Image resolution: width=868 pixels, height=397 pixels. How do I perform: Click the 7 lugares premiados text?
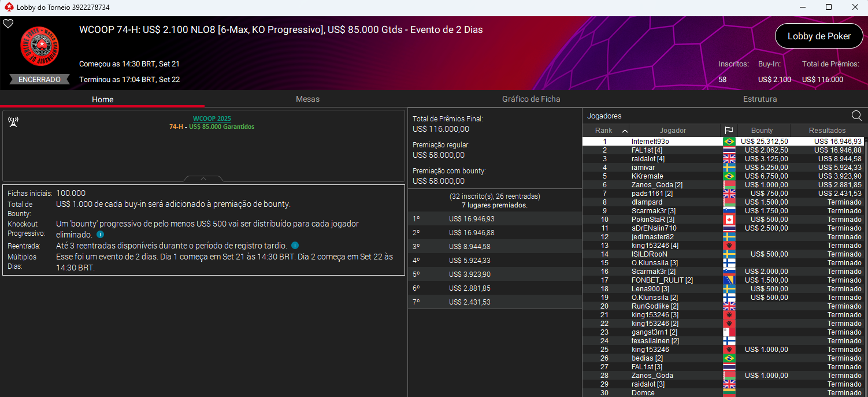[x=495, y=205]
